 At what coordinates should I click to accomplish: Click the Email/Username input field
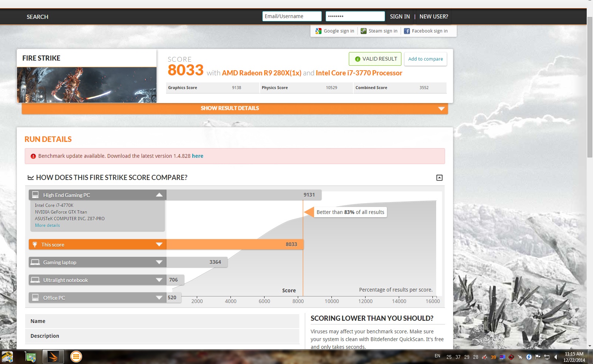pyautogui.click(x=292, y=16)
